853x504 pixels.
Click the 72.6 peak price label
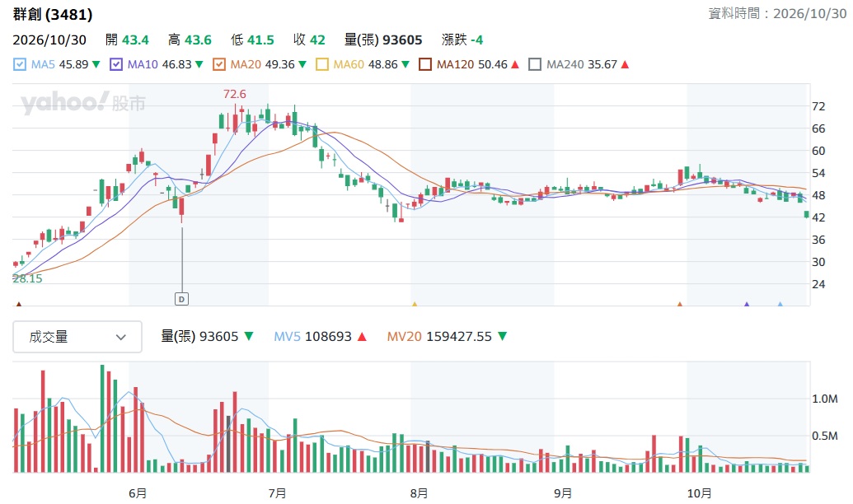coord(234,94)
